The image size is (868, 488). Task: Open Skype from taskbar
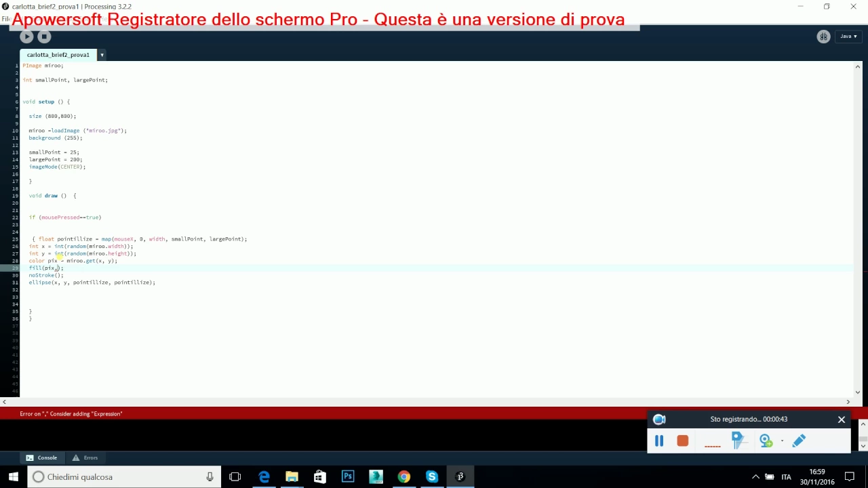tap(432, 477)
